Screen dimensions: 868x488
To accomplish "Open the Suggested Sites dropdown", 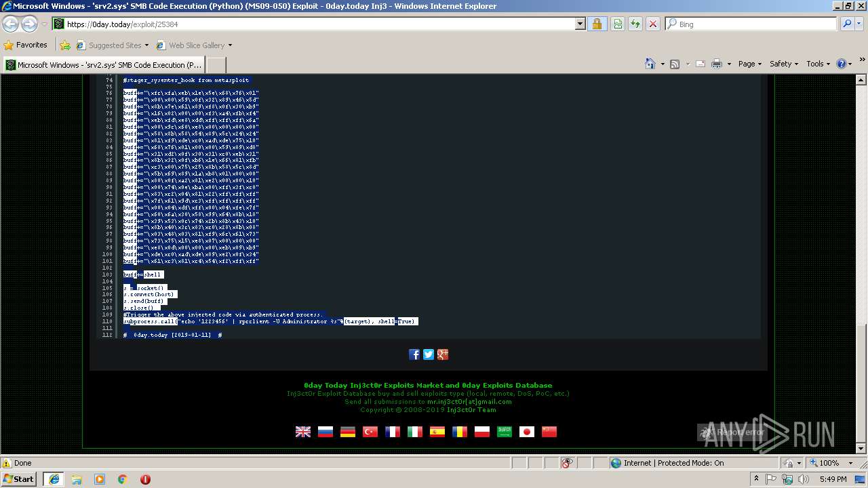I will 112,45.
